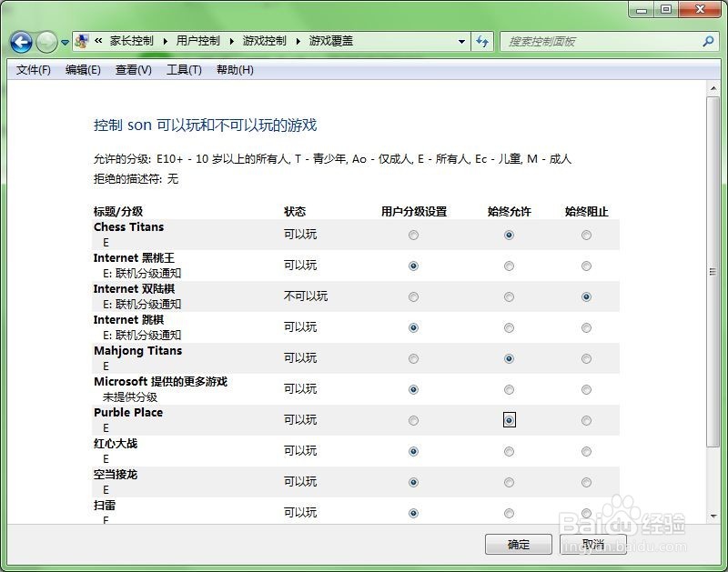This screenshot has height=572, width=728.
Task: Expand the breadcrumb arrow after 游戏控制
Action: (x=298, y=41)
